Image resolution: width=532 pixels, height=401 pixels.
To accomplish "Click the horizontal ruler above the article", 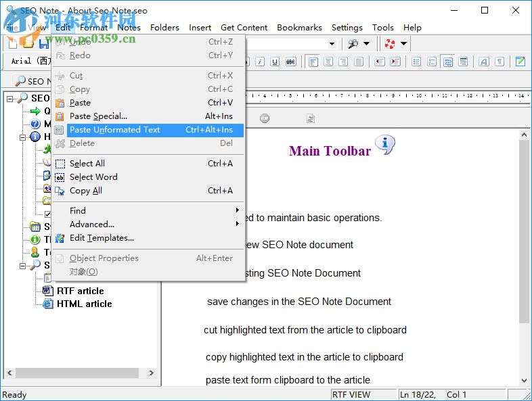I will click(x=386, y=96).
